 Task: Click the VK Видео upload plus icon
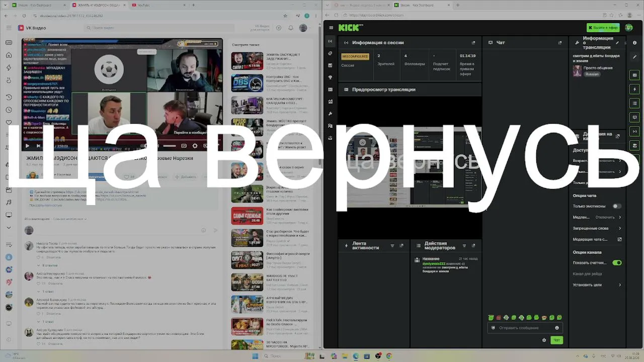coord(279,28)
